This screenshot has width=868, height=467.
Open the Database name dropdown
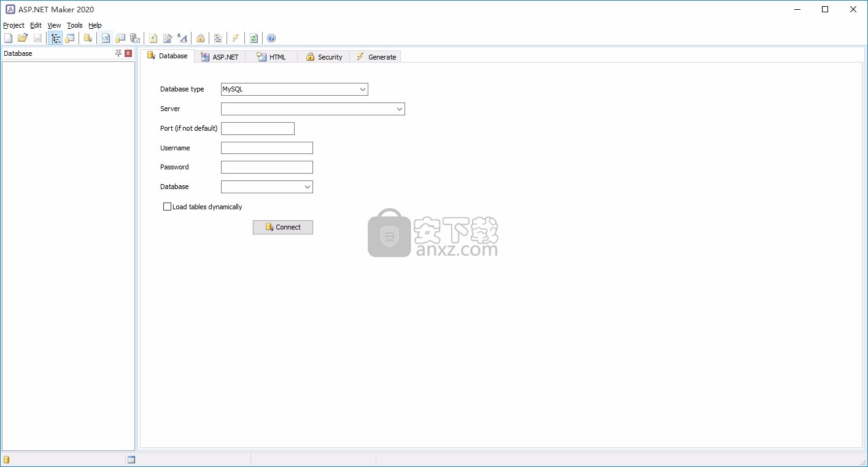coord(308,187)
